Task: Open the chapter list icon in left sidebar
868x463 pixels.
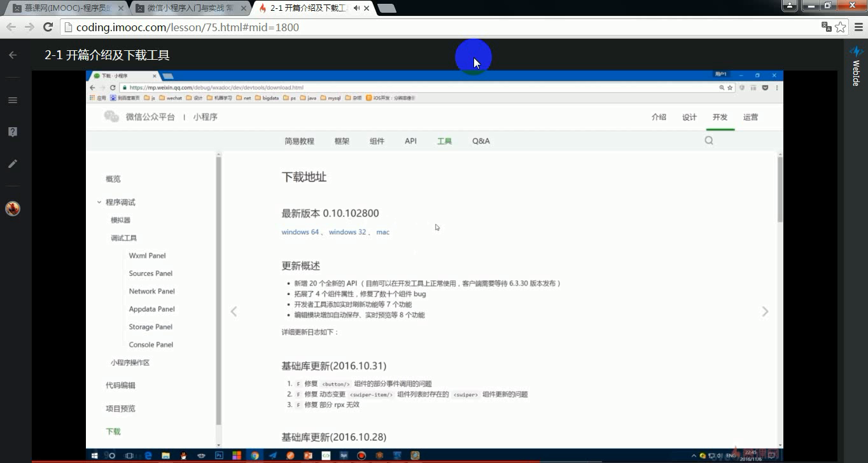Action: pyautogui.click(x=13, y=100)
